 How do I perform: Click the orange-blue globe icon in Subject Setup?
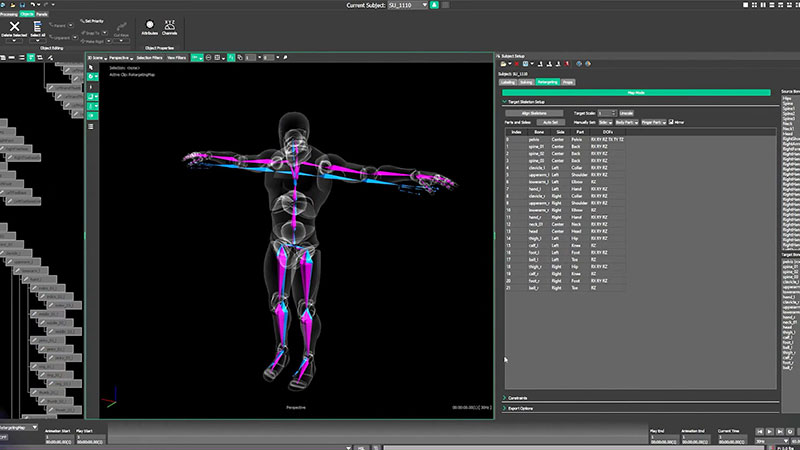588,64
